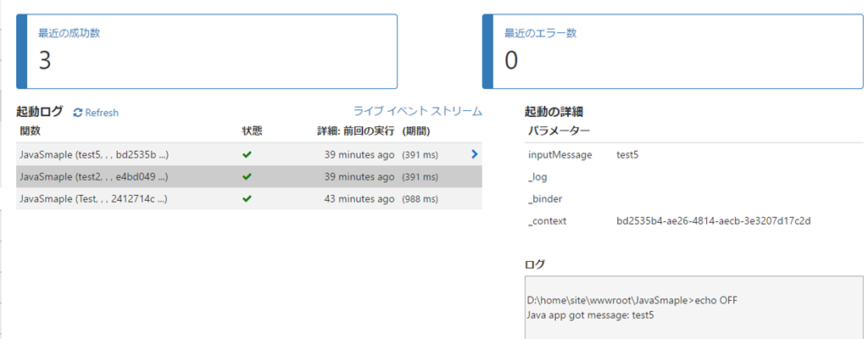Click green checkmark in the test5 row
The width and height of the screenshot is (868, 339).
click(x=247, y=154)
